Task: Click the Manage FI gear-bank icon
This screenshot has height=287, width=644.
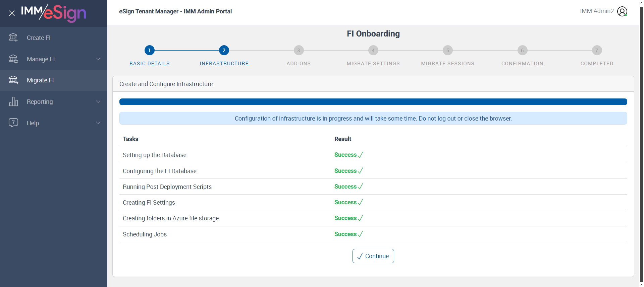Action: click(x=13, y=59)
